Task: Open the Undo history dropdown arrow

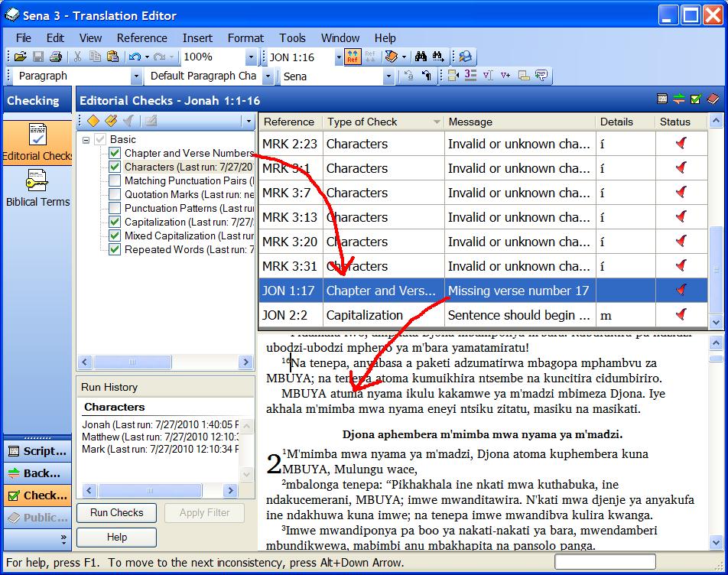Action: coord(147,57)
